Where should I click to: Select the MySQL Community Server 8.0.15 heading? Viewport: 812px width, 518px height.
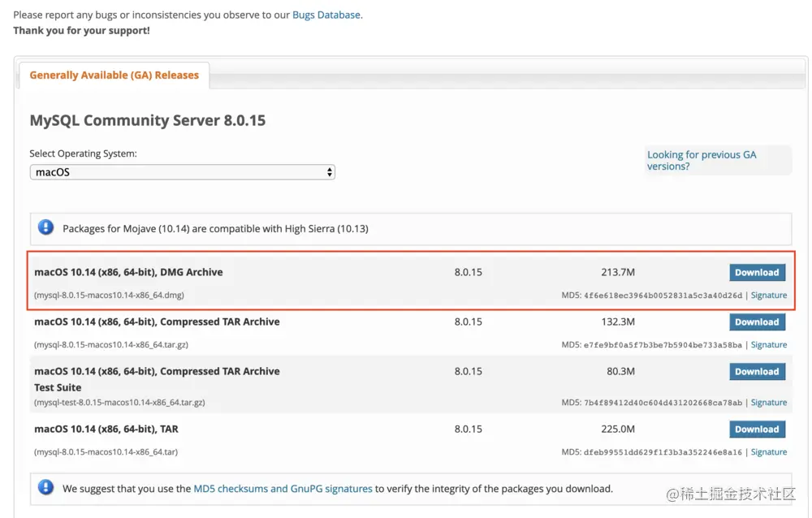point(148,120)
